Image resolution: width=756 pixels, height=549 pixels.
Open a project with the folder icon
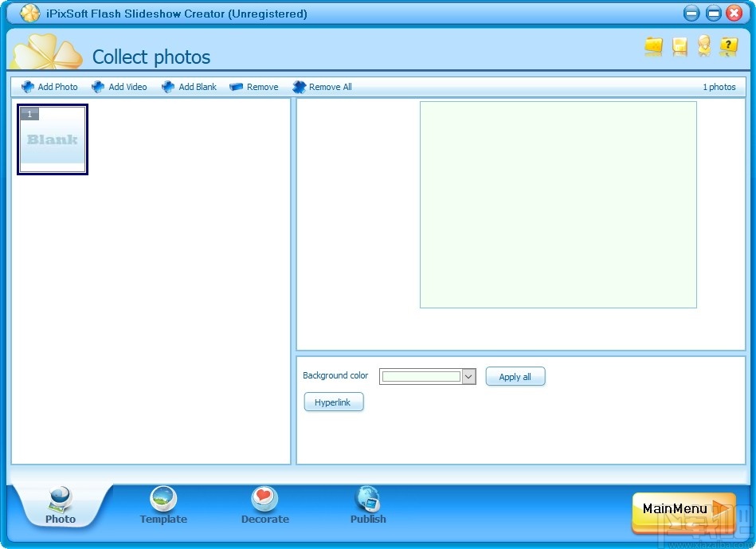(x=653, y=47)
